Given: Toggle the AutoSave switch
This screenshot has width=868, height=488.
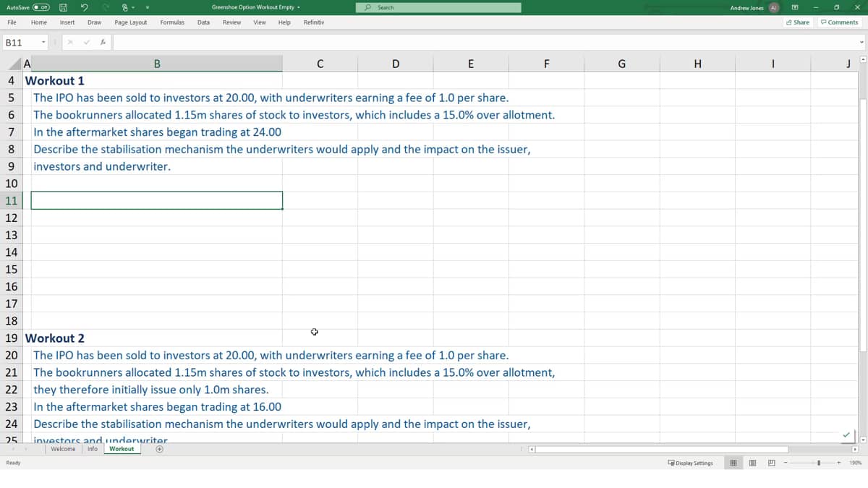Looking at the screenshot, I should (x=41, y=7).
